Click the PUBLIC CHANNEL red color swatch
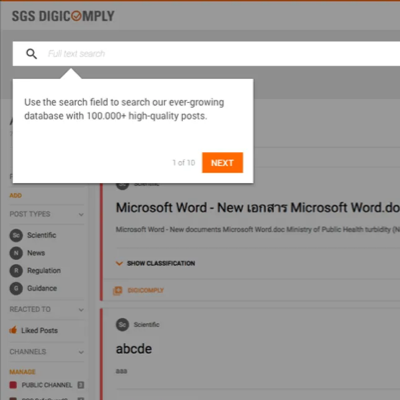The width and height of the screenshot is (400, 400). coord(13,385)
